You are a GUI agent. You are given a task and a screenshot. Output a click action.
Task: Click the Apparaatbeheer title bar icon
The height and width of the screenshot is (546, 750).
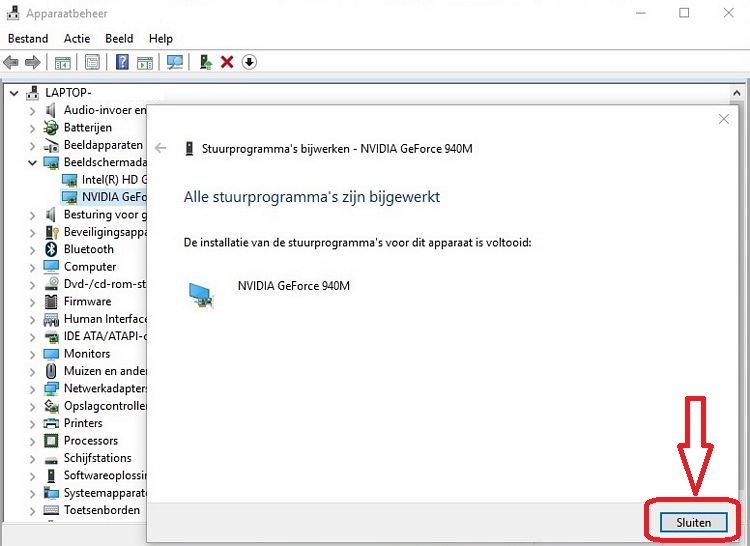(13, 13)
